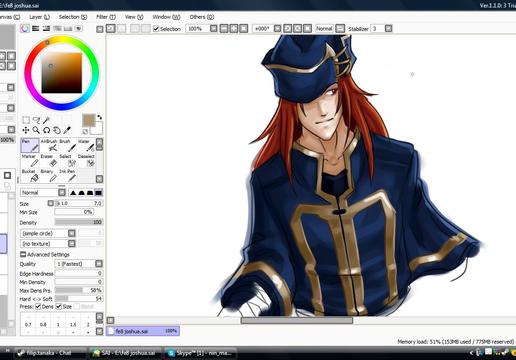Open the Others menu
This screenshot has width=516, height=360.
(x=201, y=17)
